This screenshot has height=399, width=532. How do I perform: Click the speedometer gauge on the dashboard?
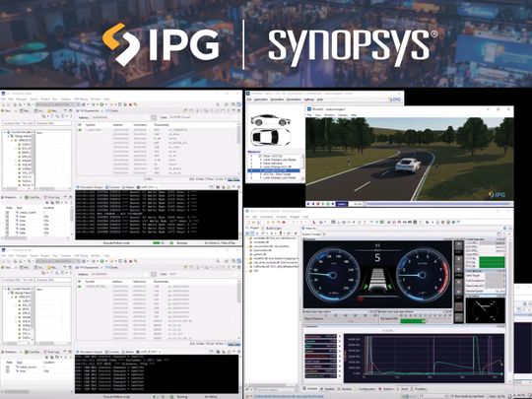pyautogui.click(x=332, y=275)
